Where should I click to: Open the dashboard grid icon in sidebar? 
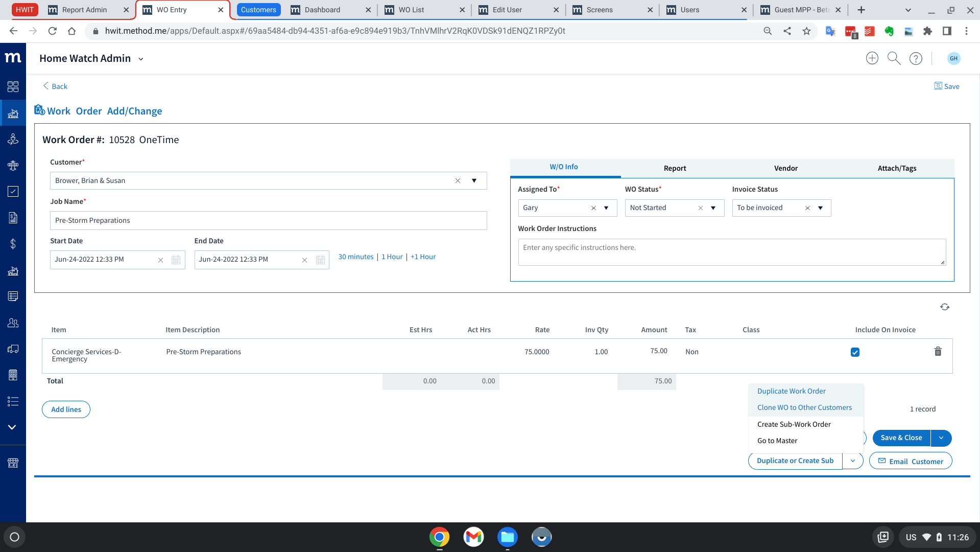[13, 86]
